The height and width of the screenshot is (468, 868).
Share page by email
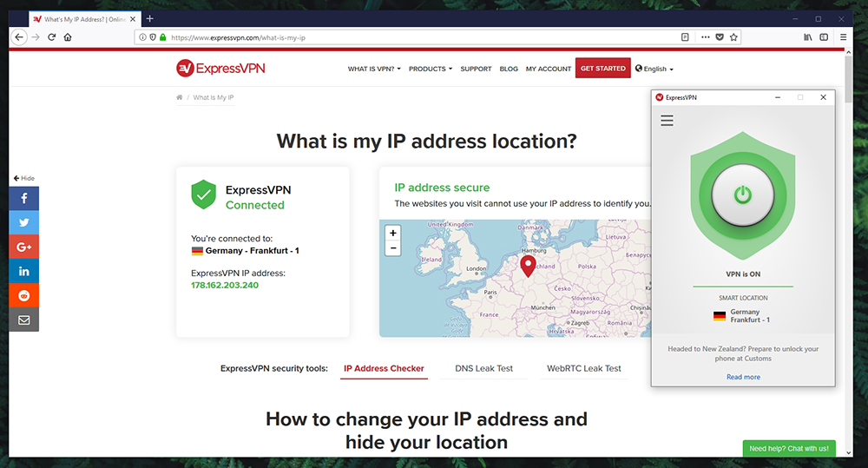[23, 320]
